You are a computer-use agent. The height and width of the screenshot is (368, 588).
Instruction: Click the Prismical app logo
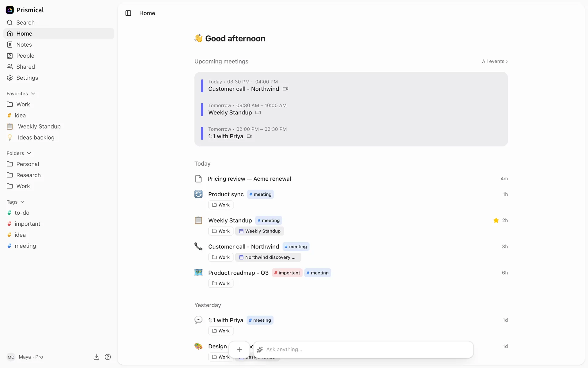10,10
